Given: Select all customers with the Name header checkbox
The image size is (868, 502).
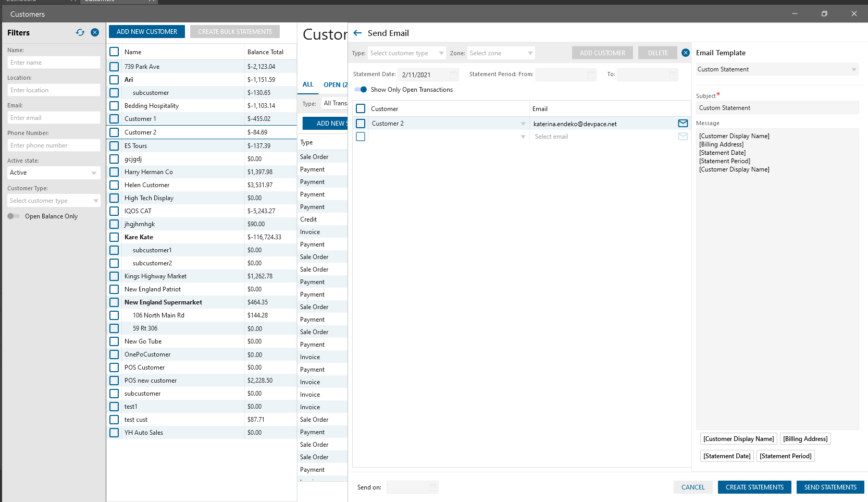Looking at the screenshot, I should pos(114,52).
